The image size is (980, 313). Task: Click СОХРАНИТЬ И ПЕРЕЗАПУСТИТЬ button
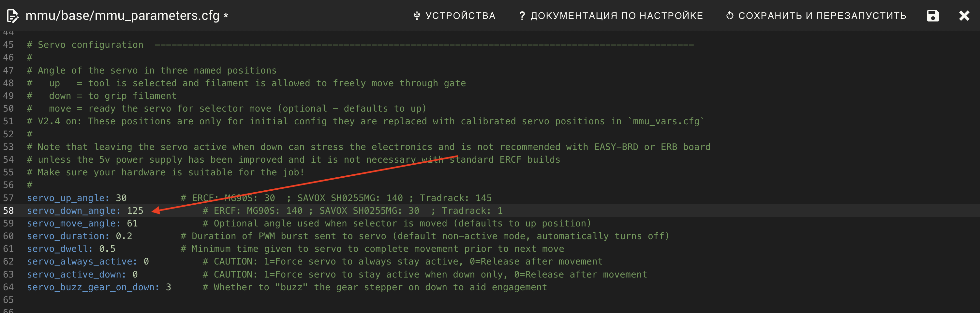pos(816,16)
